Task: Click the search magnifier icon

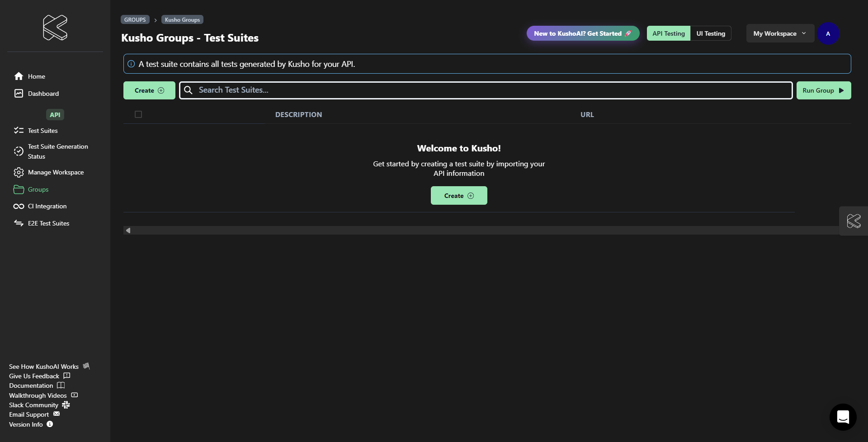Action: 189,90
